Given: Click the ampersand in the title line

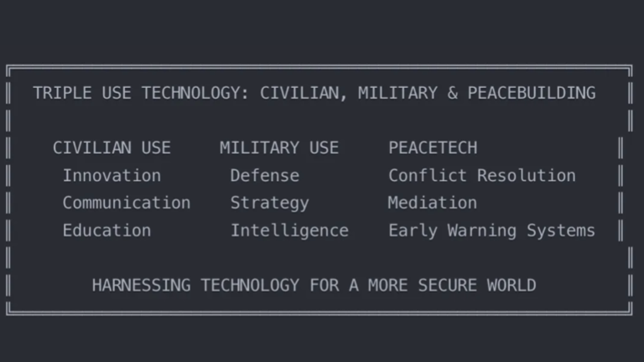Looking at the screenshot, I should point(453,93).
